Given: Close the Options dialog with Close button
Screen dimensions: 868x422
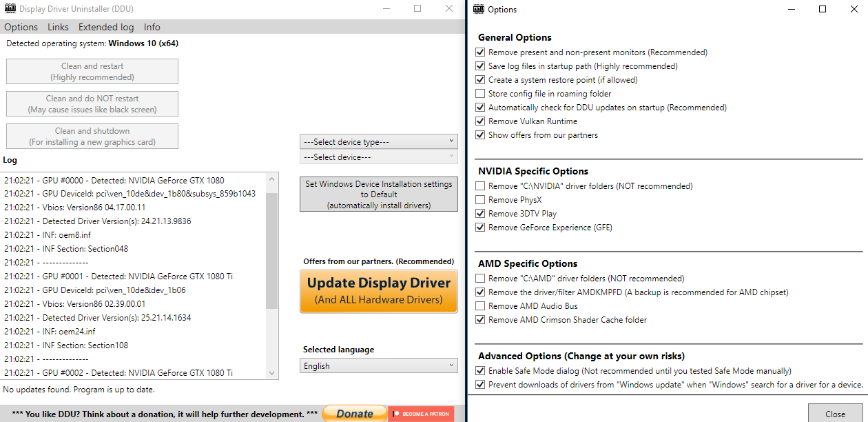Looking at the screenshot, I should [x=836, y=414].
